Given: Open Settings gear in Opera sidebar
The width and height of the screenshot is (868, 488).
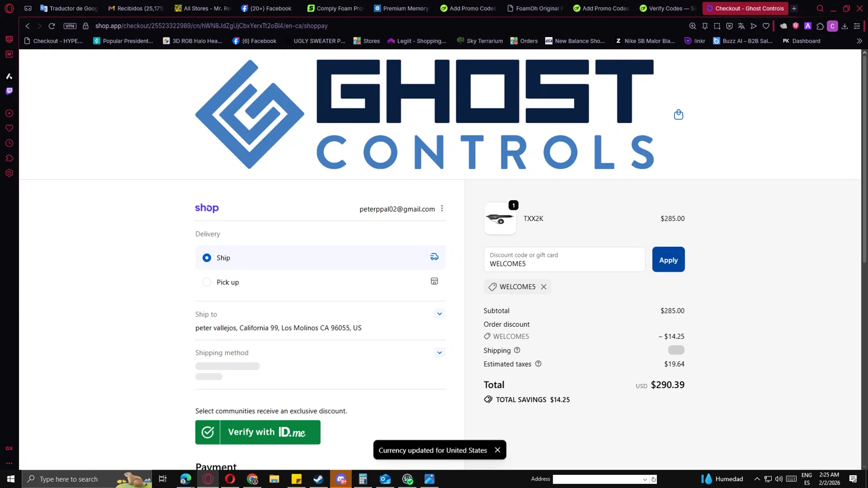Looking at the screenshot, I should click(x=9, y=173).
